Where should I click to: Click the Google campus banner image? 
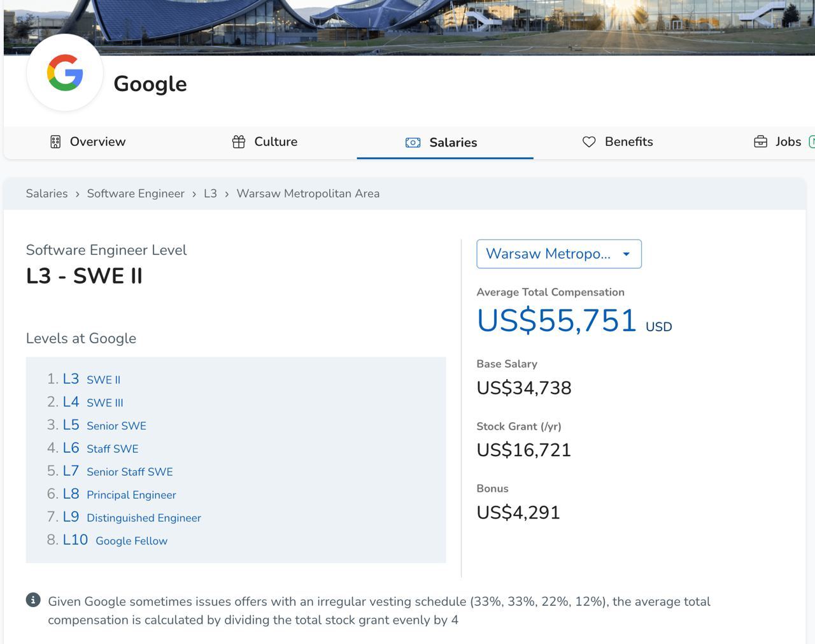pos(409,27)
